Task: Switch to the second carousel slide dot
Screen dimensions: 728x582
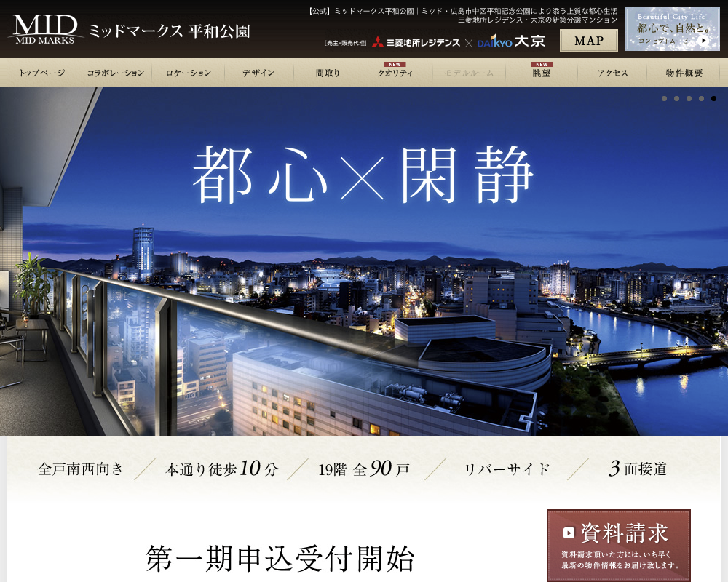Action: [x=676, y=98]
